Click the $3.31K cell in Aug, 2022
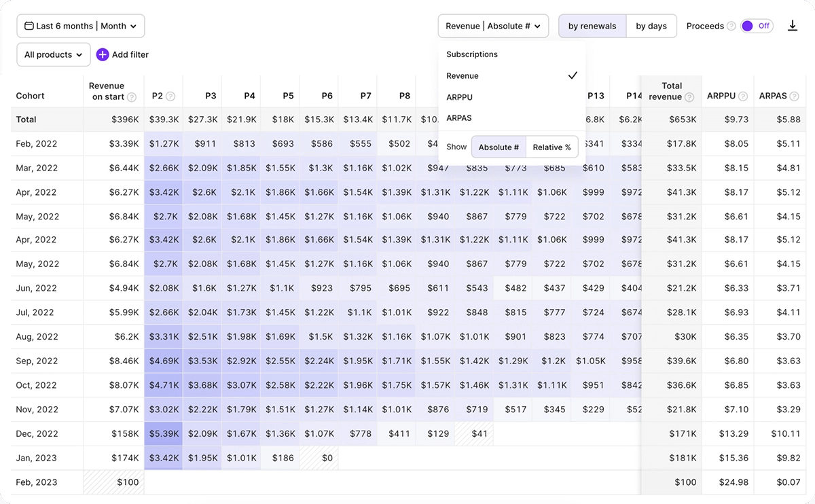This screenshot has width=815, height=504. 163,337
